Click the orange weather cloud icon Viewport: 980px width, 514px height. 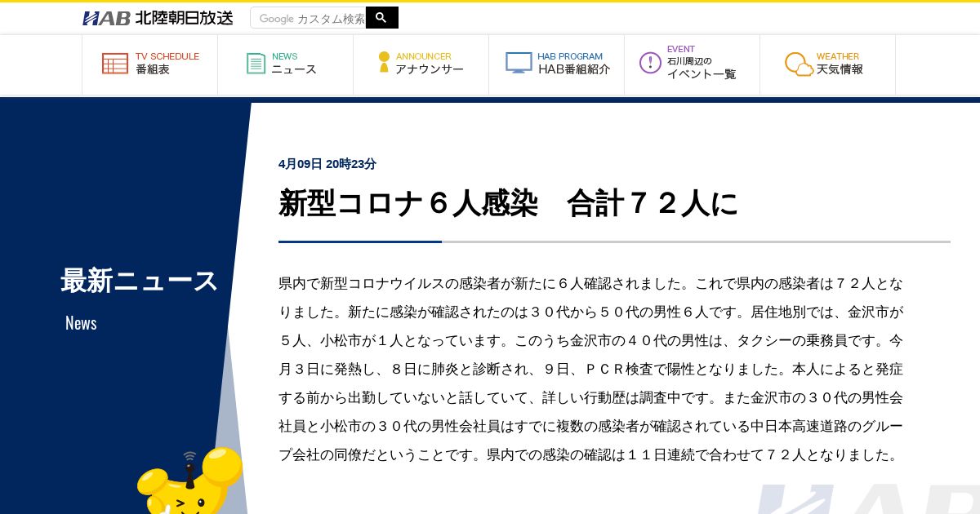pyautogui.click(x=799, y=64)
